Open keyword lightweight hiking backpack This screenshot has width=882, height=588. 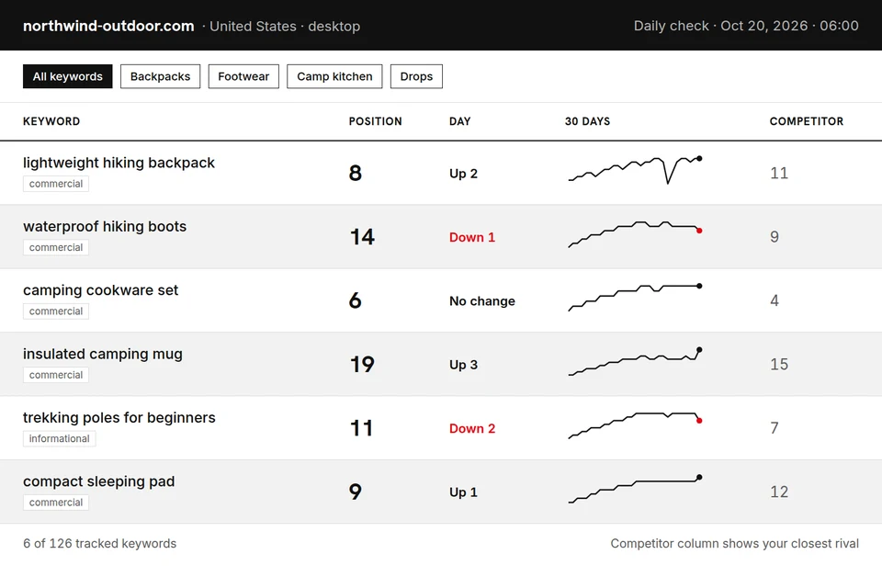click(119, 163)
